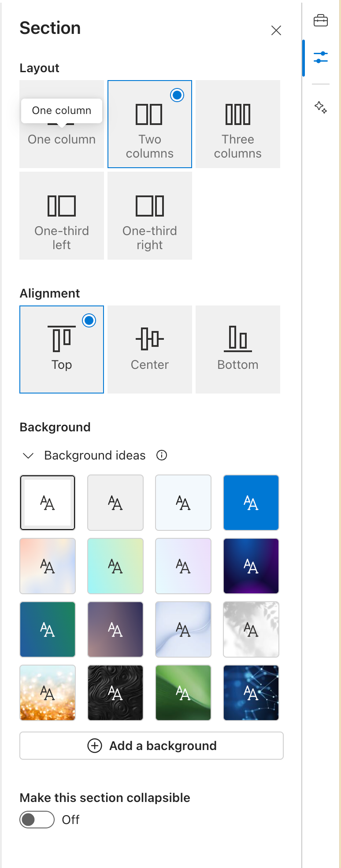
Task: Apply the green leaf background
Action: click(x=183, y=693)
